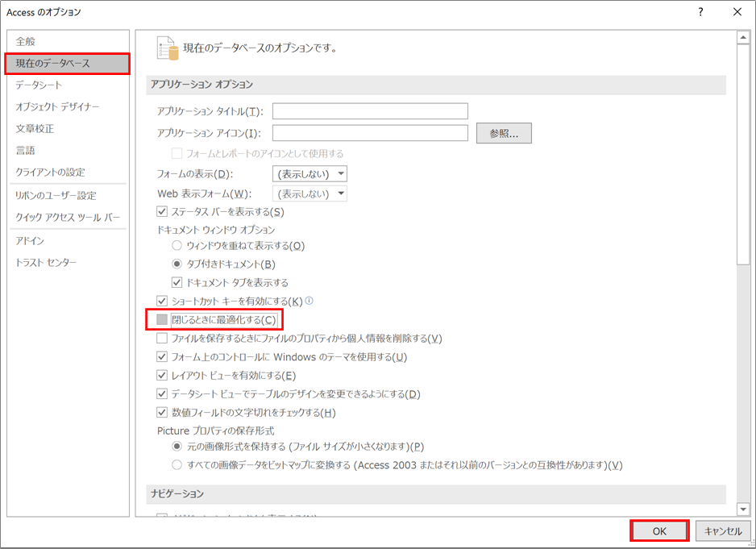Select the 現在のデータベース category

(68, 63)
